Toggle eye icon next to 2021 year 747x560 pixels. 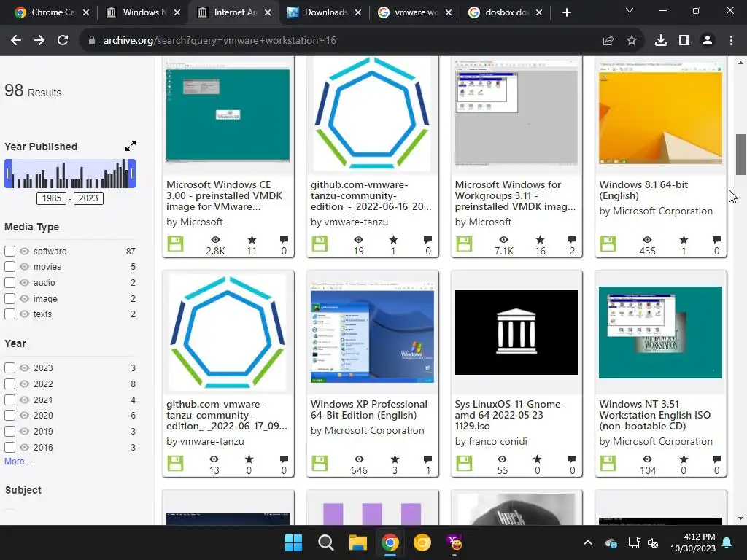click(24, 400)
